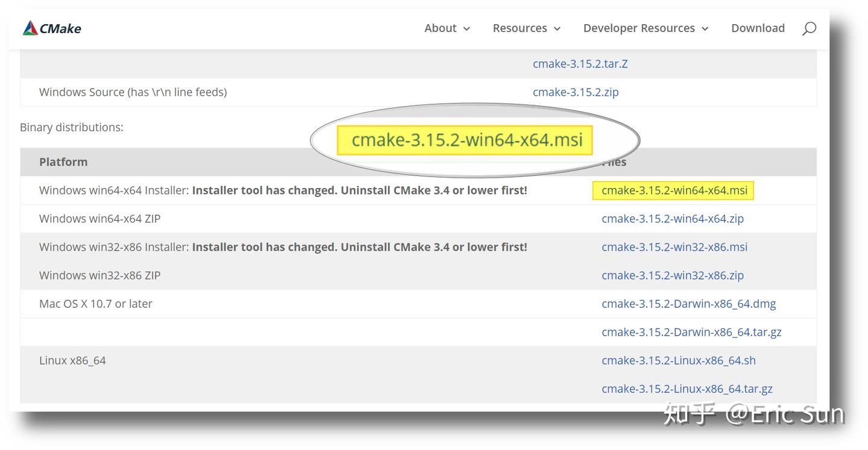
Task: Download cmake-3.15.2.zip Windows source
Action: 576,92
